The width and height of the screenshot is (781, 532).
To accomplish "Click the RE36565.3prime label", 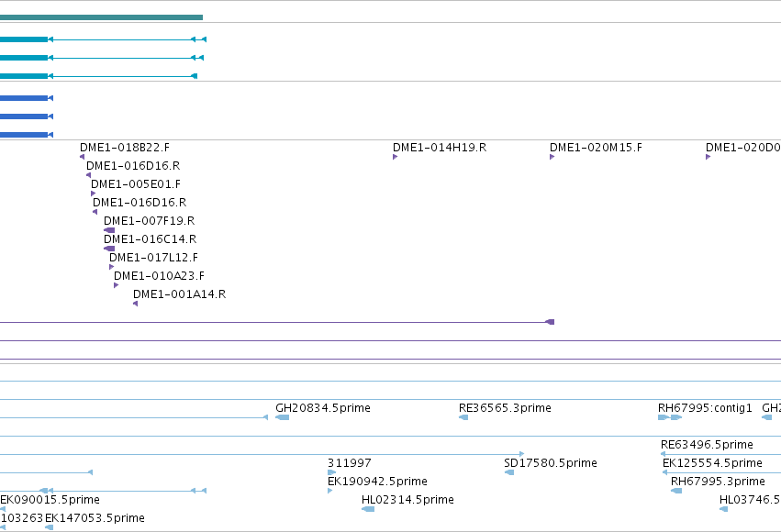I will coord(505,408).
